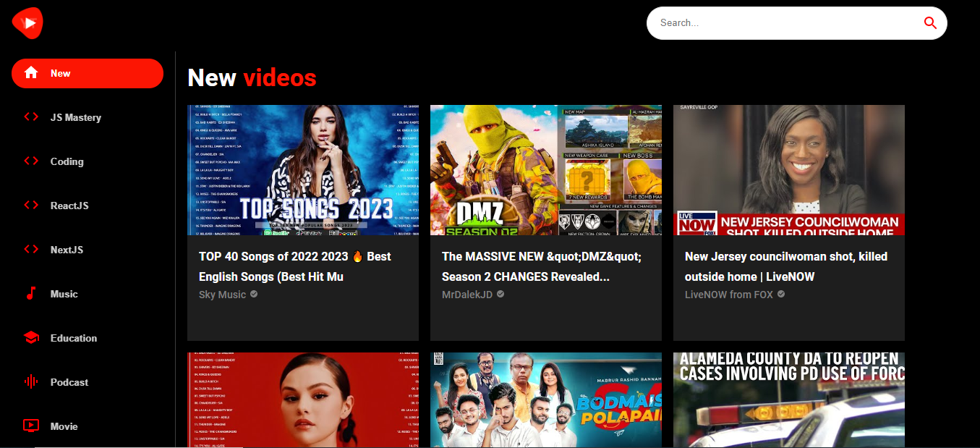This screenshot has height=448, width=980.
Task: Visit the LiveNOW from FOX channel
Action: pyautogui.click(x=729, y=295)
